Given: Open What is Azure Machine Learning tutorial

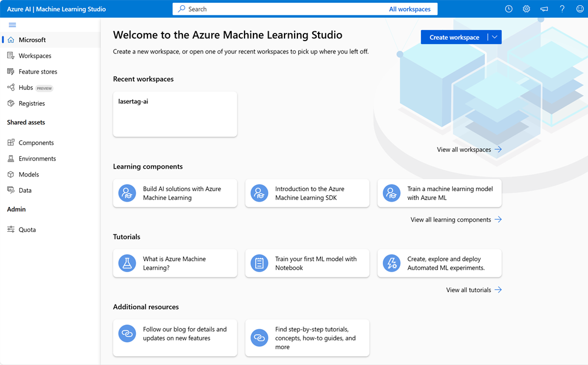Looking at the screenshot, I should (175, 263).
